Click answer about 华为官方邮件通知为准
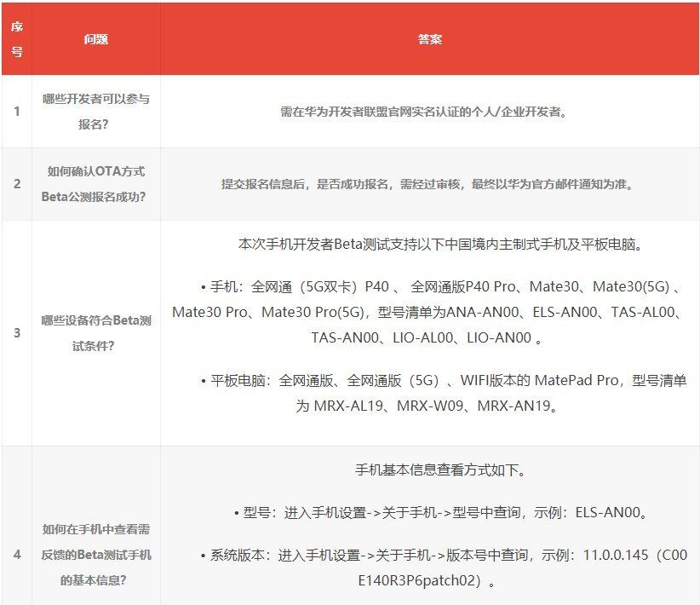The height and width of the screenshot is (605, 700). point(427,184)
